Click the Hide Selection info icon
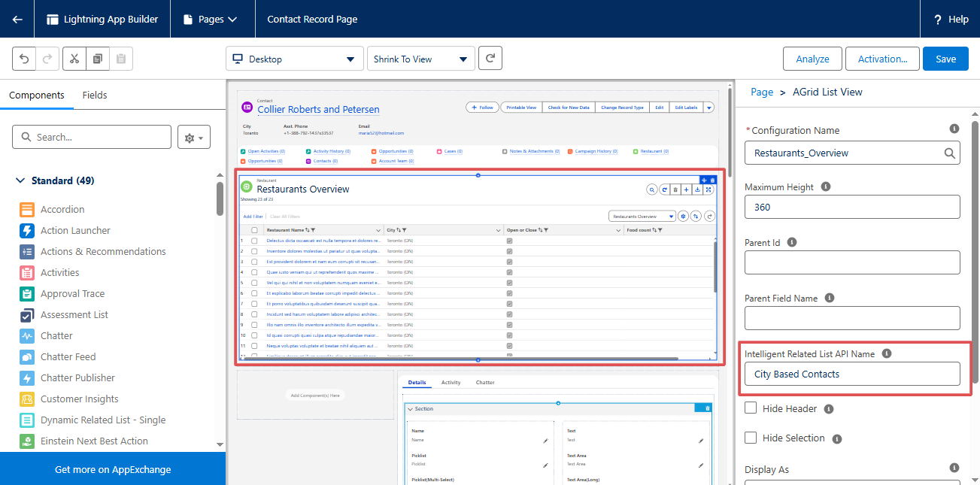This screenshot has height=485, width=980. pos(837,438)
